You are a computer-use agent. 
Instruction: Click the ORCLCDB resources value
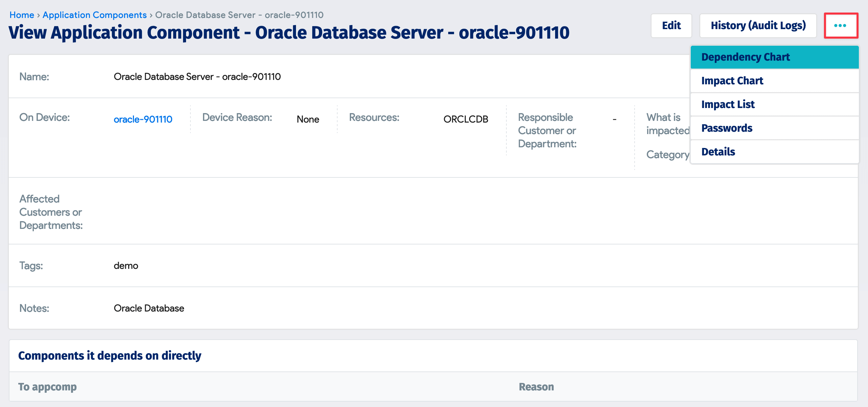tap(465, 119)
